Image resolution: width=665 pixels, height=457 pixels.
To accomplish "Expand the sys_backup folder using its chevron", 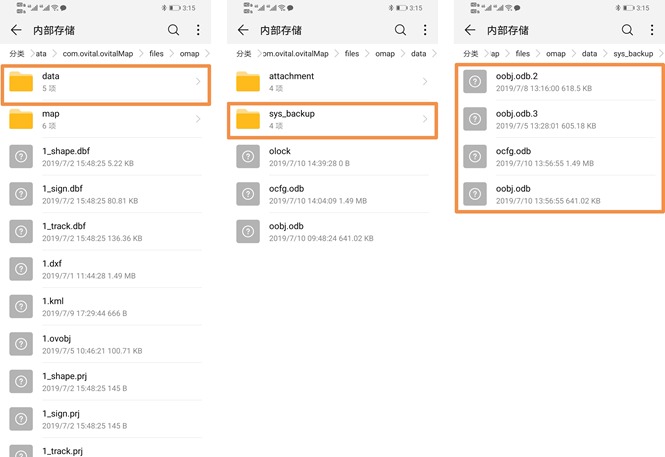I will [x=424, y=119].
